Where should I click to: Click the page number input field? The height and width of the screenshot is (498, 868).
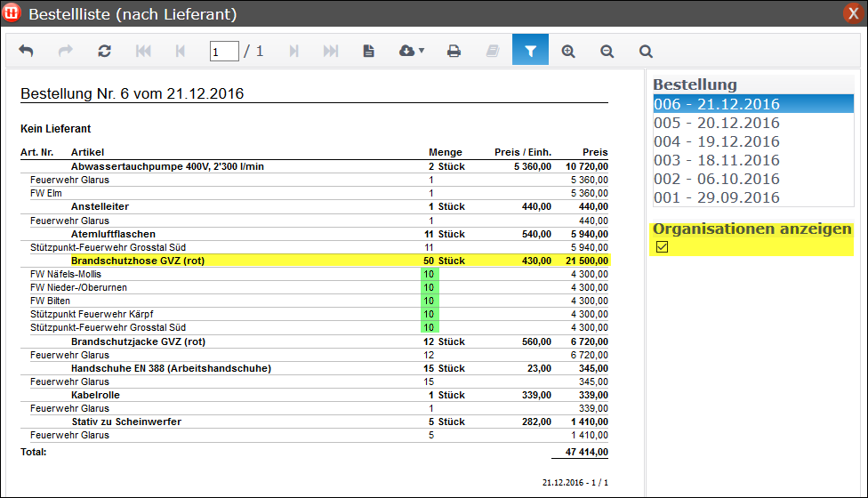(224, 52)
